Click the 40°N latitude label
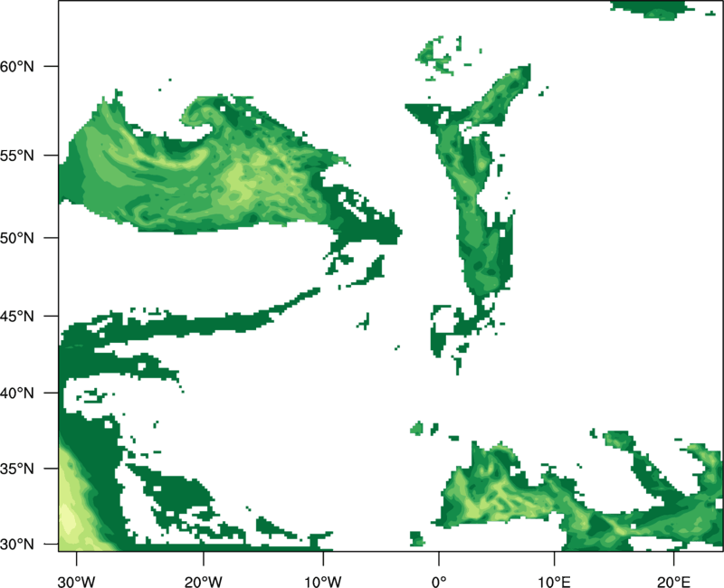The image size is (724, 588). 16,393
